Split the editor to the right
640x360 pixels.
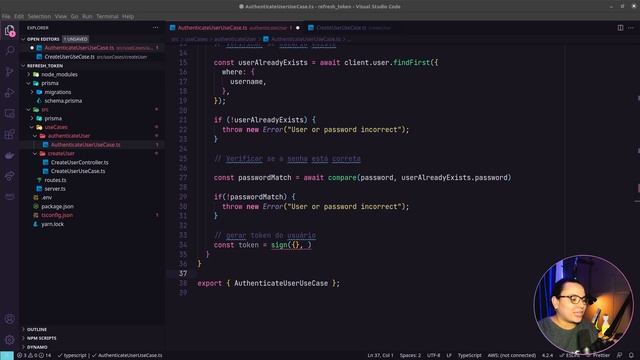pyautogui.click(x=620, y=28)
